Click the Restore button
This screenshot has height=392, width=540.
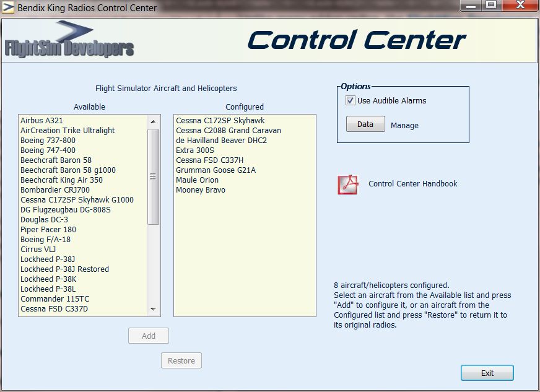click(x=181, y=360)
